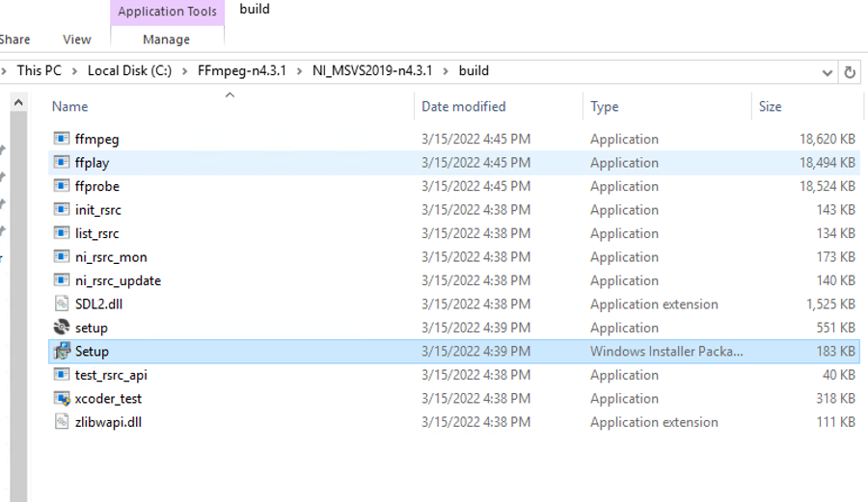
Task: Click the xcoder_test shield icon
Action: [x=62, y=398]
